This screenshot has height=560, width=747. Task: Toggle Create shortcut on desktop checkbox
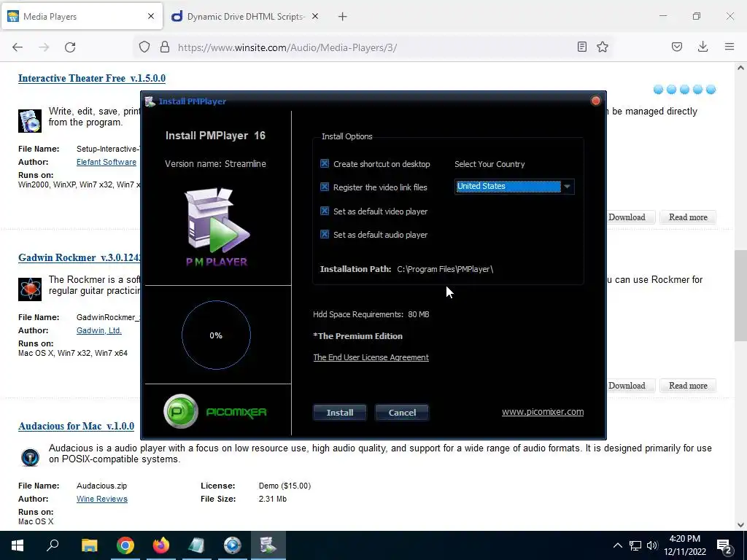click(x=325, y=164)
